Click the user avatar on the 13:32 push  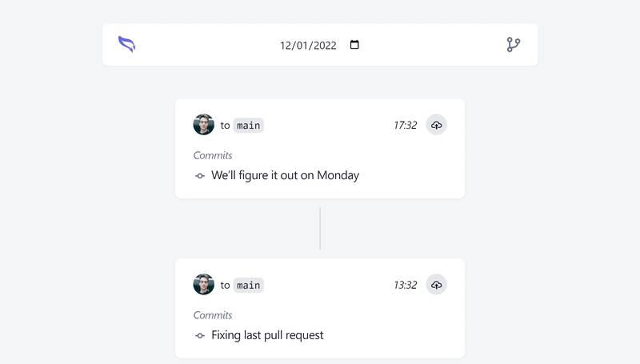(204, 285)
